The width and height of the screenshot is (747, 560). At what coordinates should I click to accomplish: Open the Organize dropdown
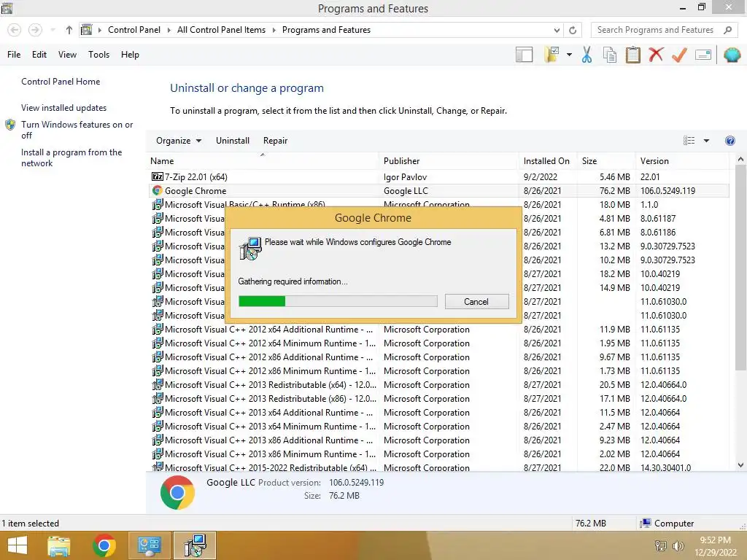click(179, 141)
